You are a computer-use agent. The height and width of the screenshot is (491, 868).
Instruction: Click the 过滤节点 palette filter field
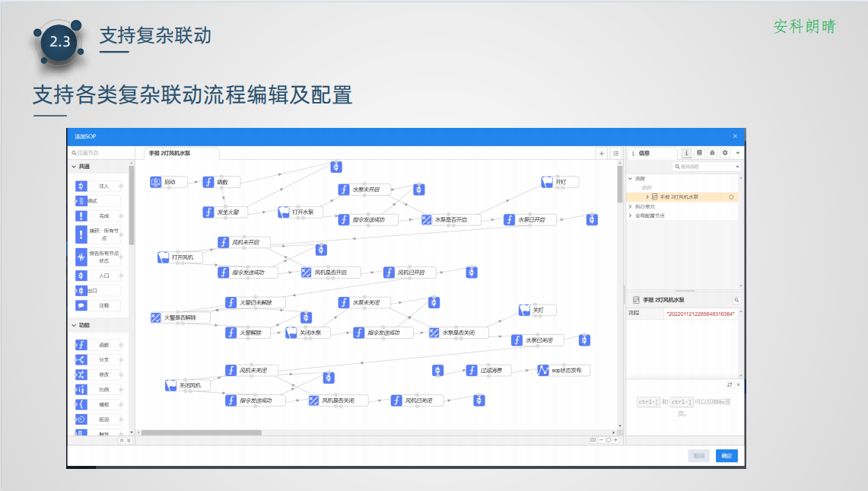tap(100, 153)
